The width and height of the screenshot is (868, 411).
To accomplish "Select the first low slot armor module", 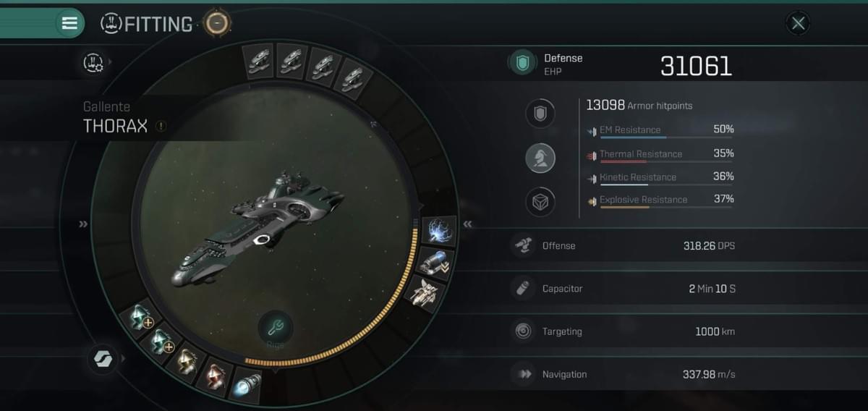I will 141,316.
